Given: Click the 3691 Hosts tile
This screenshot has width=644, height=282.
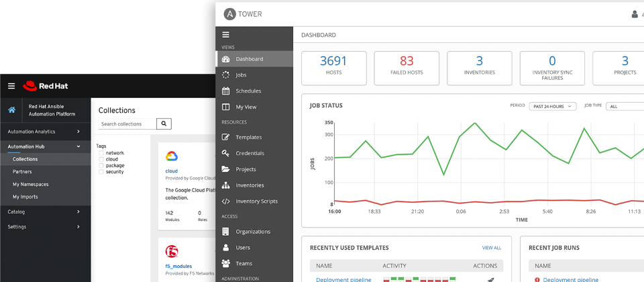Looking at the screenshot, I should click(333, 68).
